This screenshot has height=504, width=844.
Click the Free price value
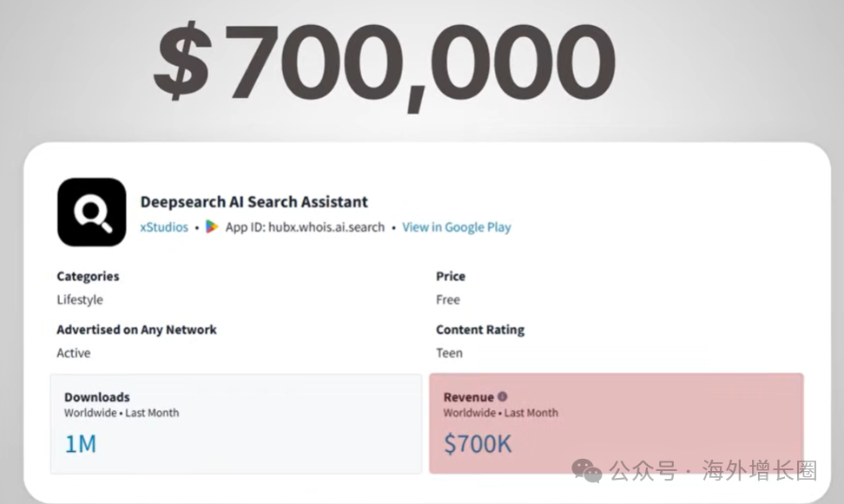[448, 300]
